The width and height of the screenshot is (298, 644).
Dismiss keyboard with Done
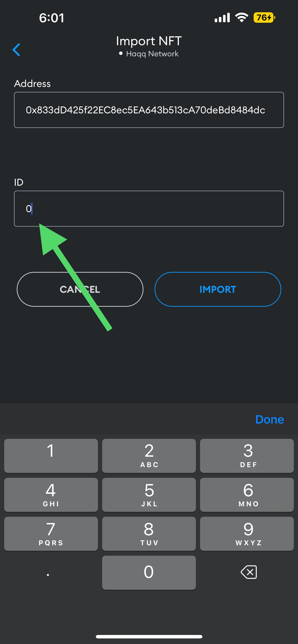[x=269, y=419]
